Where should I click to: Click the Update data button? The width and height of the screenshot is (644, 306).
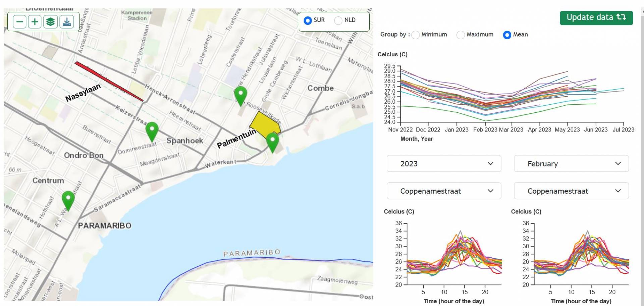[x=596, y=18]
